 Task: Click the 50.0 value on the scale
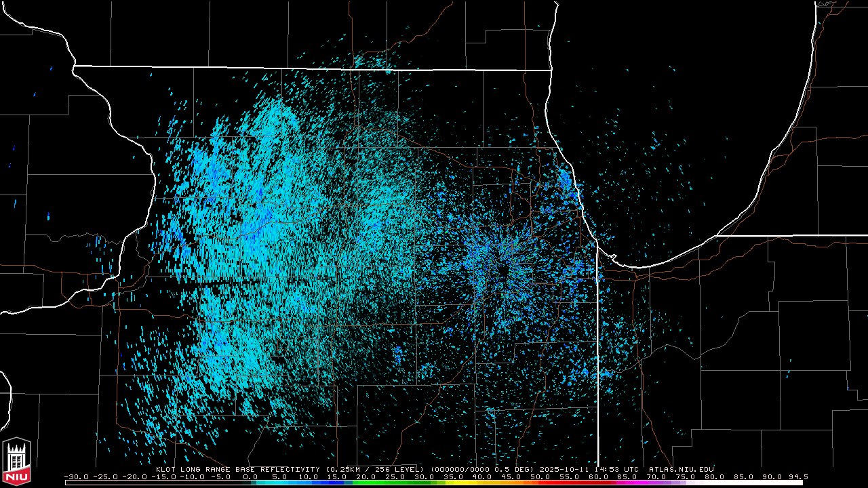(540, 476)
